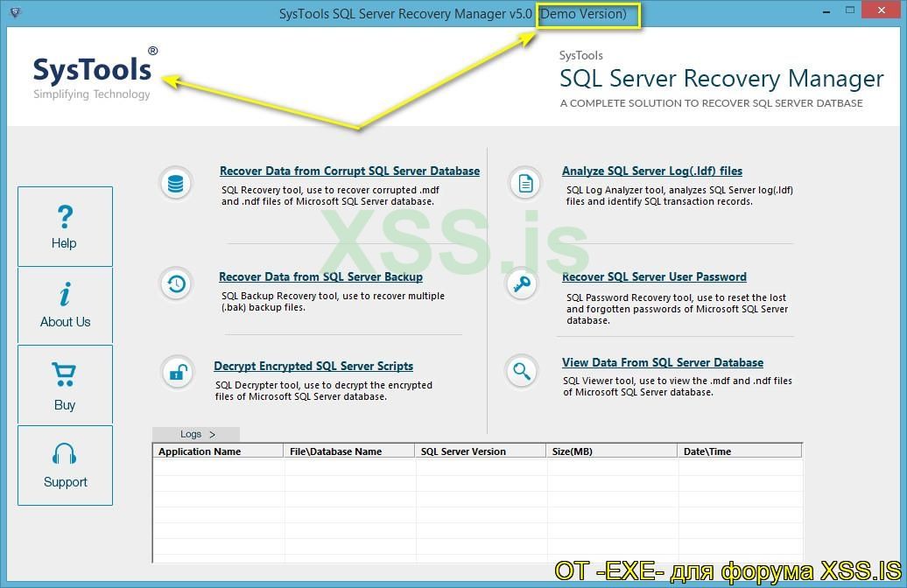The width and height of the screenshot is (907, 588).
Task: Click the Support button with headset icon
Action: pyautogui.click(x=65, y=465)
